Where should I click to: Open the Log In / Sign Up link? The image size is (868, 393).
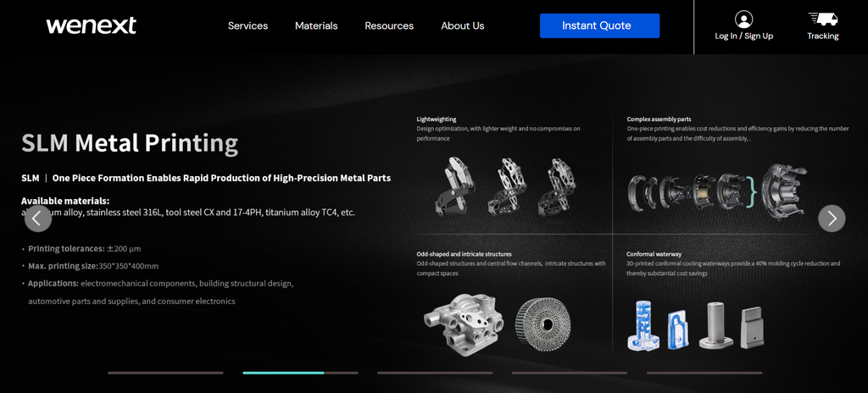[743, 36]
